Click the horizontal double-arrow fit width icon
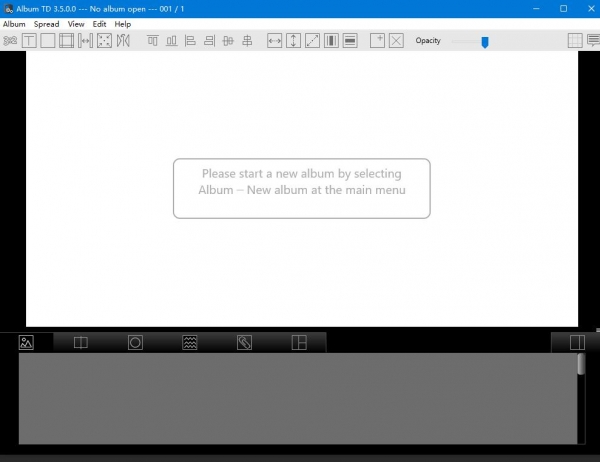 pos(274,41)
